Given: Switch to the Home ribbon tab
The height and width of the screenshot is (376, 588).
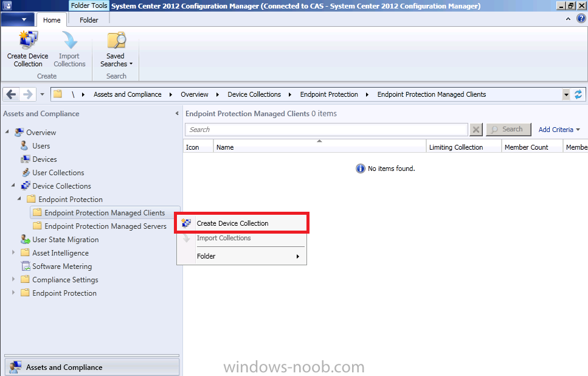Looking at the screenshot, I should click(x=51, y=20).
